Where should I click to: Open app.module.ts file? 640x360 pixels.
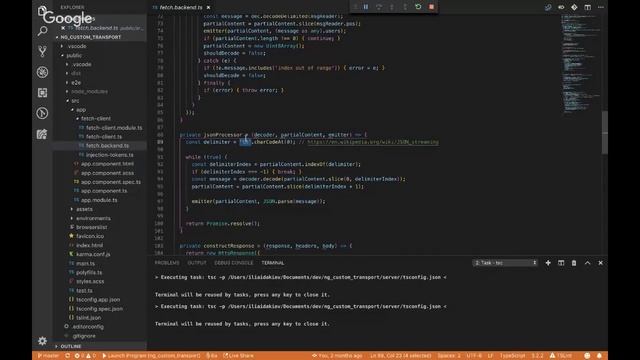[99, 200]
